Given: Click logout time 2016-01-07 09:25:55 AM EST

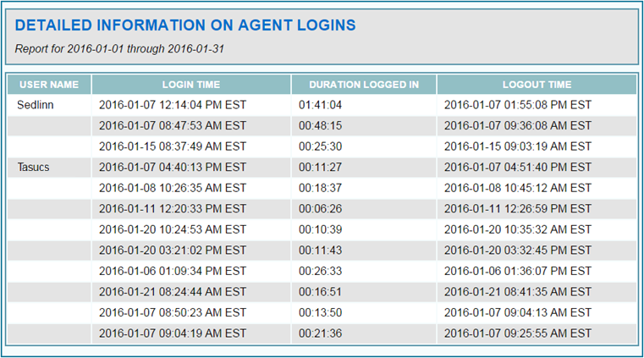Looking at the screenshot, I should pos(517,333).
